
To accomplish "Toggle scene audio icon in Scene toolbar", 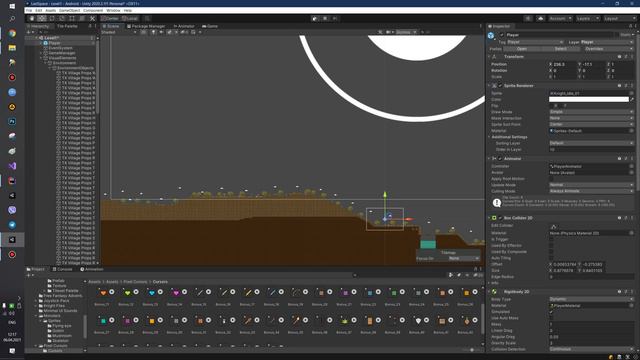I will 161,32.
